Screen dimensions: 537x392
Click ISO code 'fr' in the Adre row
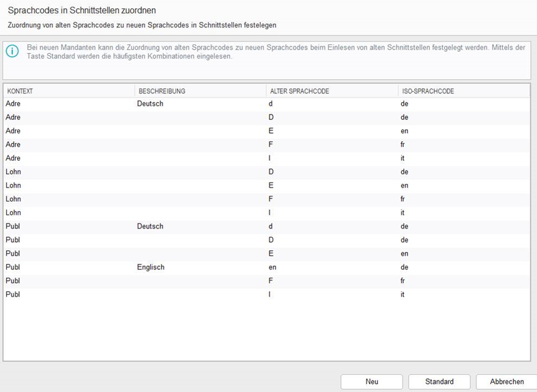point(404,145)
